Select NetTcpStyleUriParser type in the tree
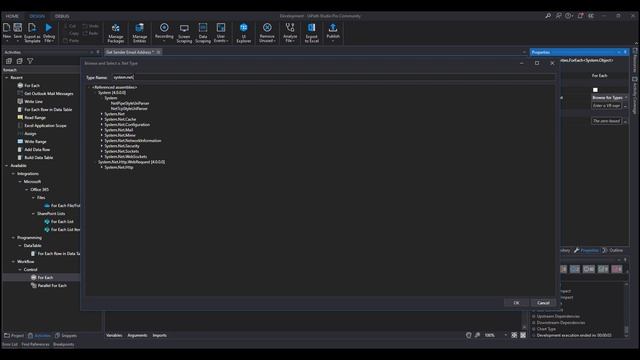The height and width of the screenshot is (360, 640). point(129,109)
